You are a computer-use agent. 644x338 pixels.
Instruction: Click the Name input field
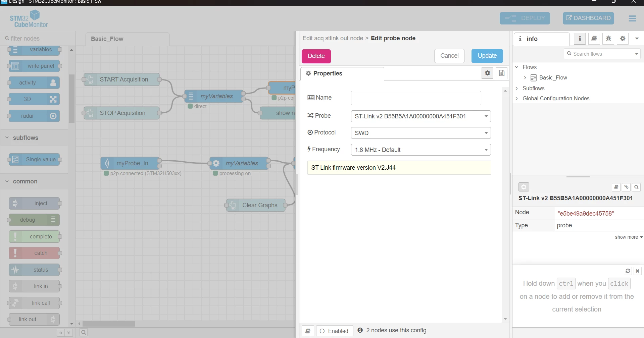point(416,98)
